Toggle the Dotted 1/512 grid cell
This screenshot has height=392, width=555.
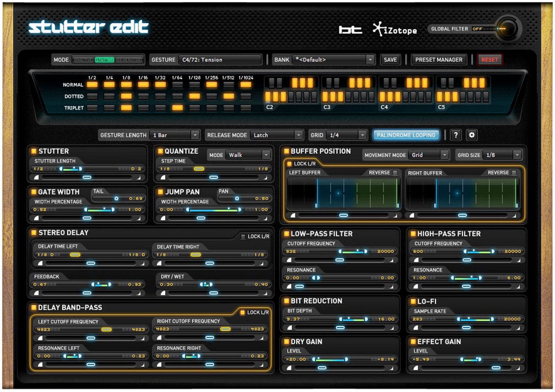click(x=229, y=96)
